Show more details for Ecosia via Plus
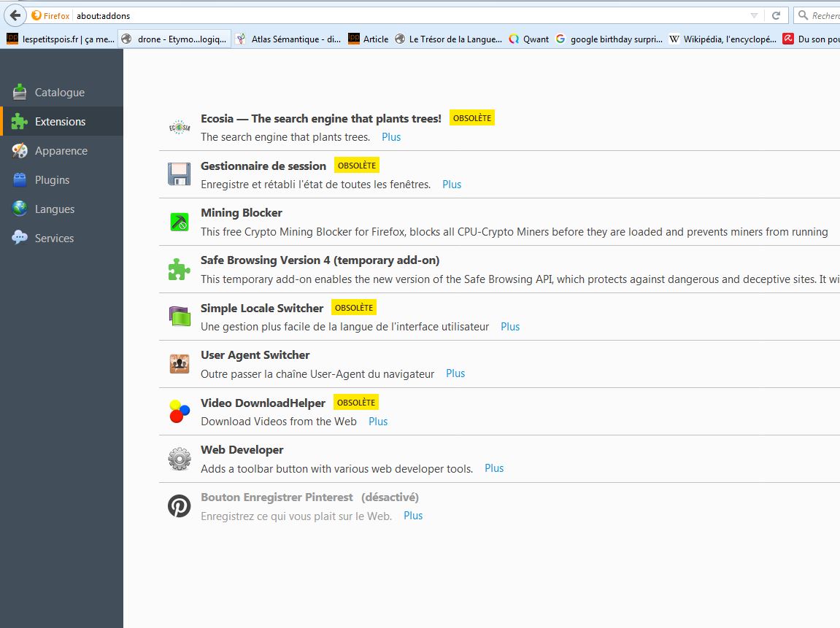 (391, 137)
